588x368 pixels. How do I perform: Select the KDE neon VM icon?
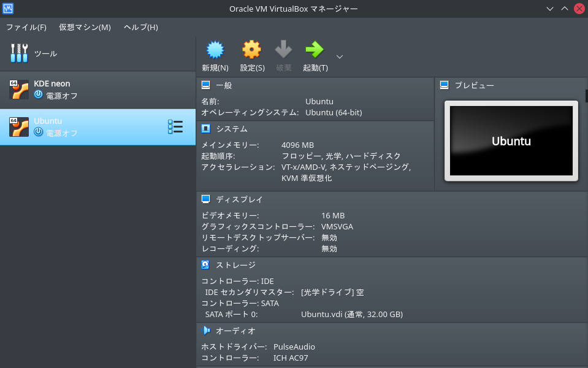pos(19,90)
